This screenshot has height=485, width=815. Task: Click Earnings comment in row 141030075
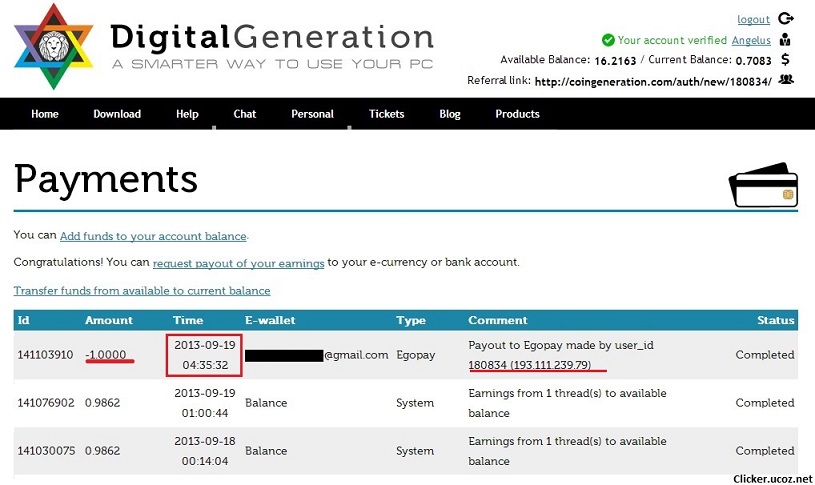tap(567, 451)
